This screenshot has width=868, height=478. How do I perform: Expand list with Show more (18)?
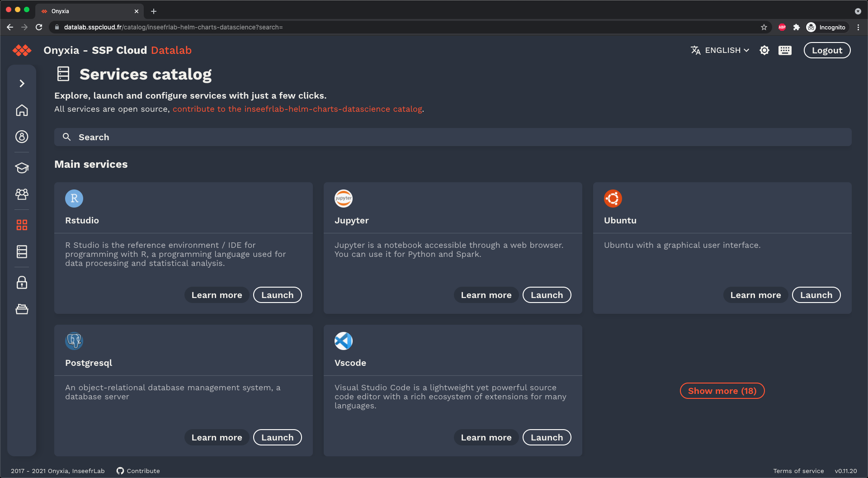click(722, 391)
